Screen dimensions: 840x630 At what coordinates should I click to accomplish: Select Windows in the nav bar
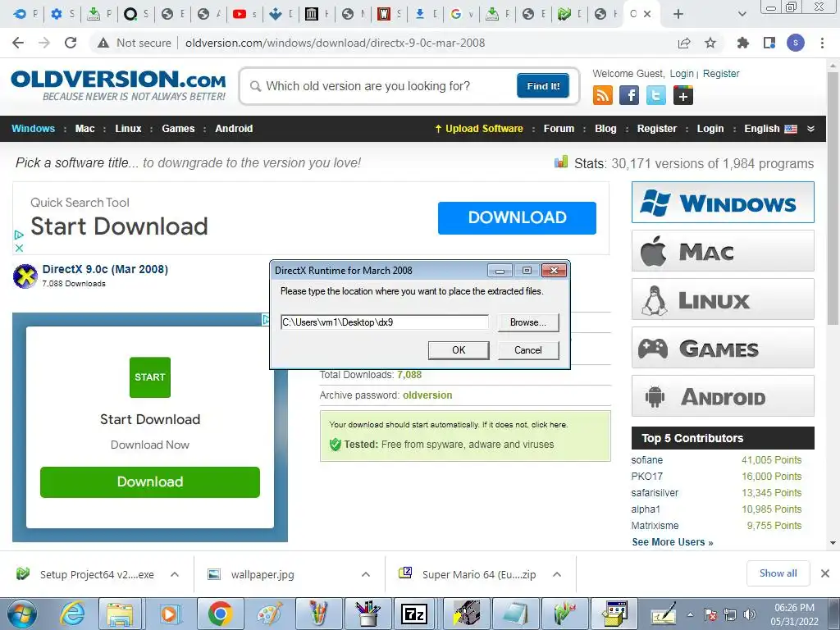point(33,129)
